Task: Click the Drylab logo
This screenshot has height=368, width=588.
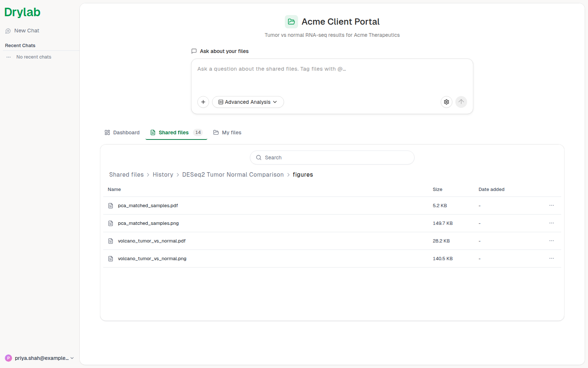Action: (x=22, y=12)
